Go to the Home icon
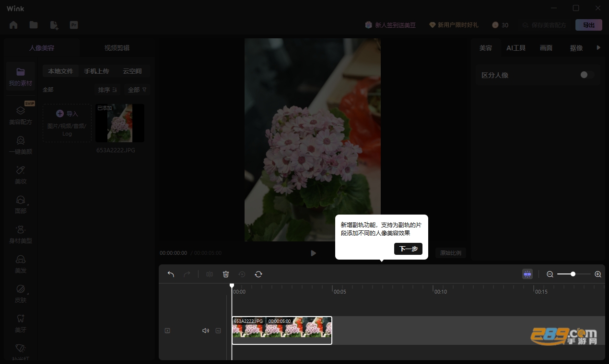Image resolution: width=609 pixels, height=364 pixels. 13,25
